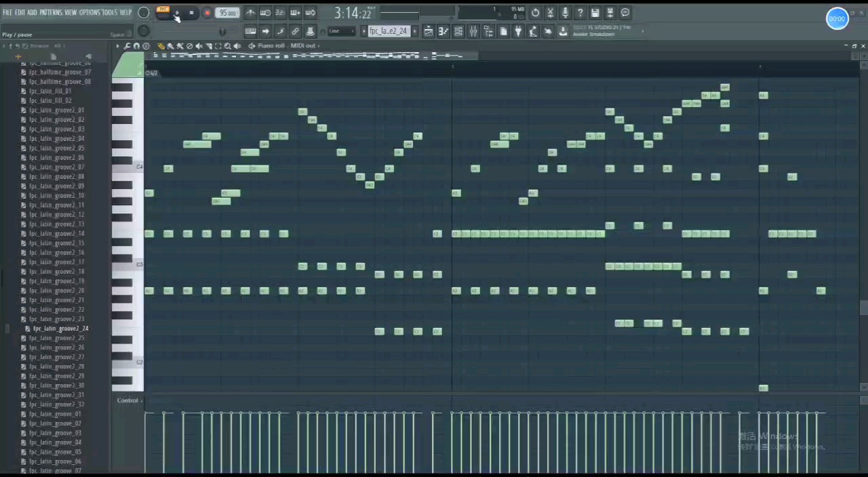868x477 pixels.
Task: Click the play button in transport
Action: click(176, 13)
